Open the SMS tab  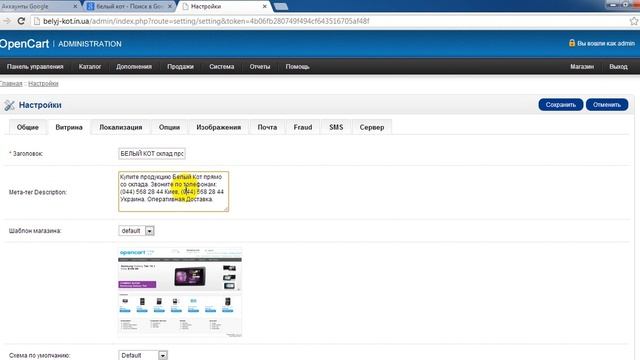(336, 127)
